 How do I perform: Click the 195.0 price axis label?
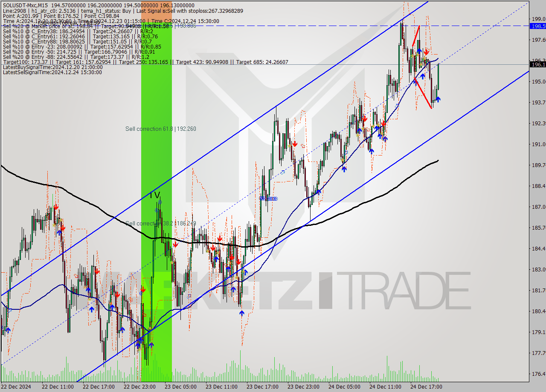click(538, 81)
